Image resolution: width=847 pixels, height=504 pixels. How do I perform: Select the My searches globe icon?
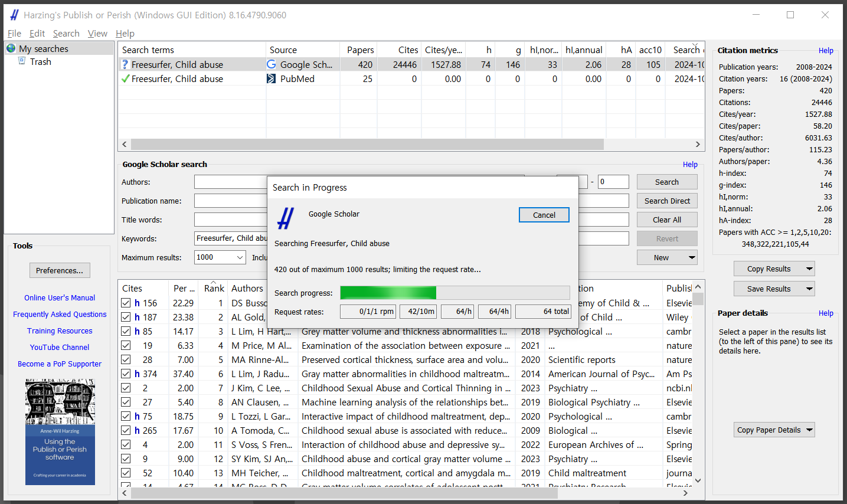pyautogui.click(x=11, y=48)
